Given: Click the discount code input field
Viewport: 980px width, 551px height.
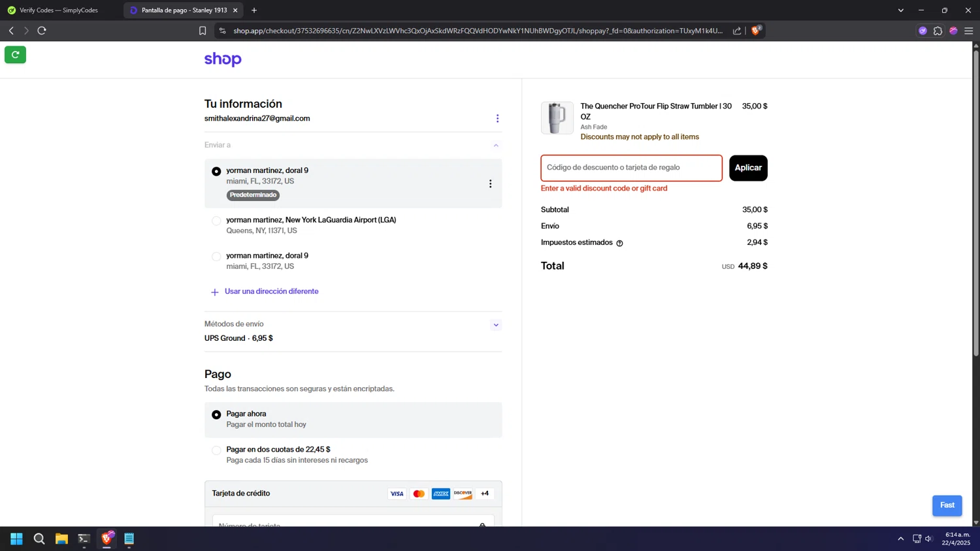Looking at the screenshot, I should (x=632, y=168).
